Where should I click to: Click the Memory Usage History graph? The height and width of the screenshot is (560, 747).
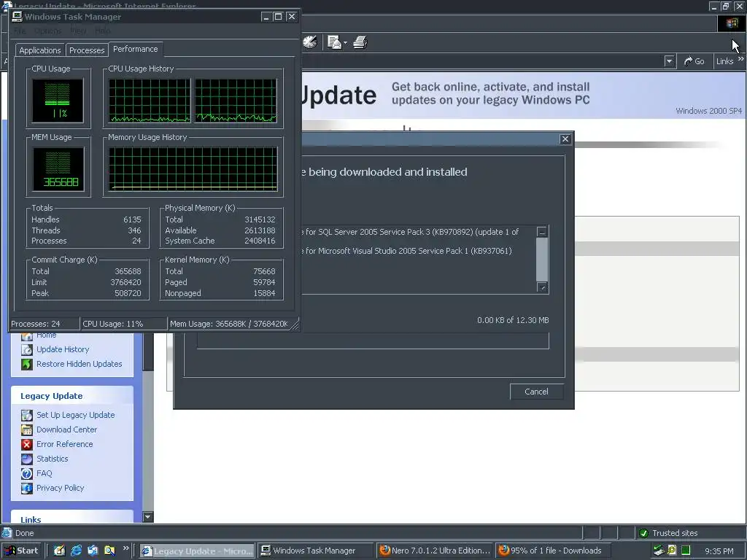pyautogui.click(x=193, y=168)
